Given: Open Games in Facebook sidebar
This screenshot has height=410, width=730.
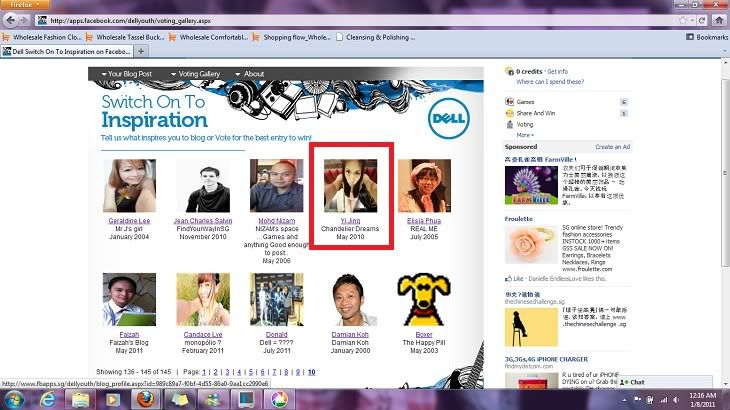Looking at the screenshot, I should click(525, 102).
